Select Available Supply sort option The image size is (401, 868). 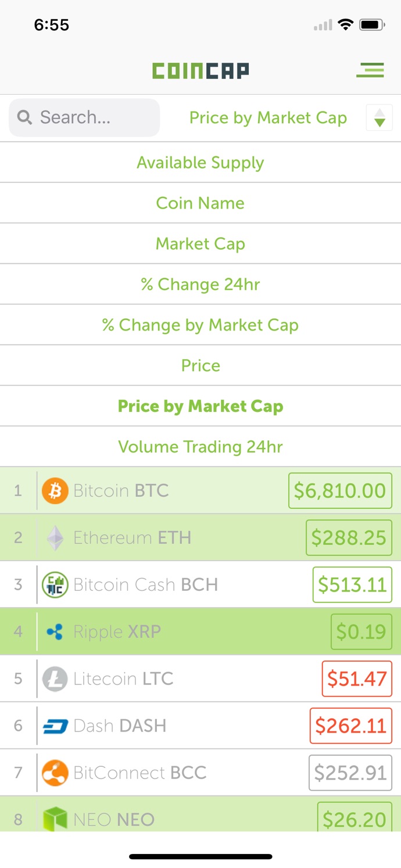pyautogui.click(x=201, y=163)
